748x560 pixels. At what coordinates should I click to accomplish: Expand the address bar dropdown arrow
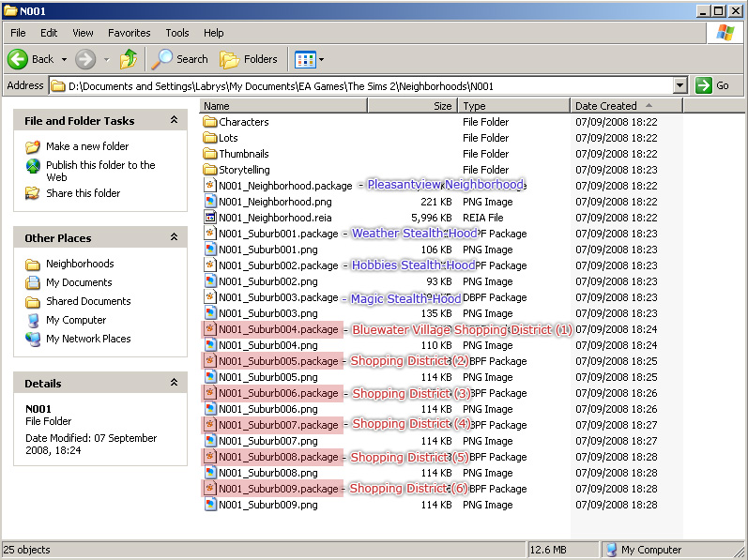(x=680, y=85)
